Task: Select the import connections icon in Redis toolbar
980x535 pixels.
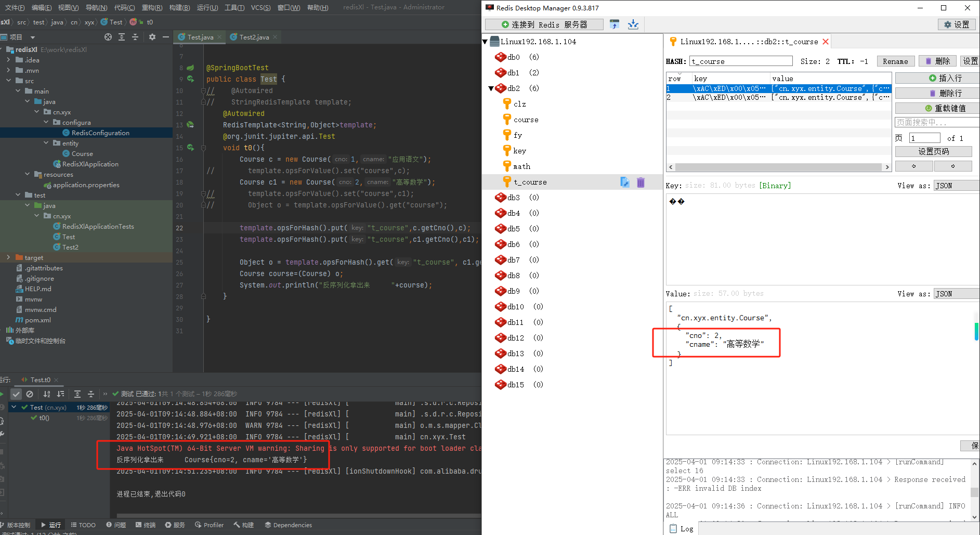Action: (x=633, y=24)
